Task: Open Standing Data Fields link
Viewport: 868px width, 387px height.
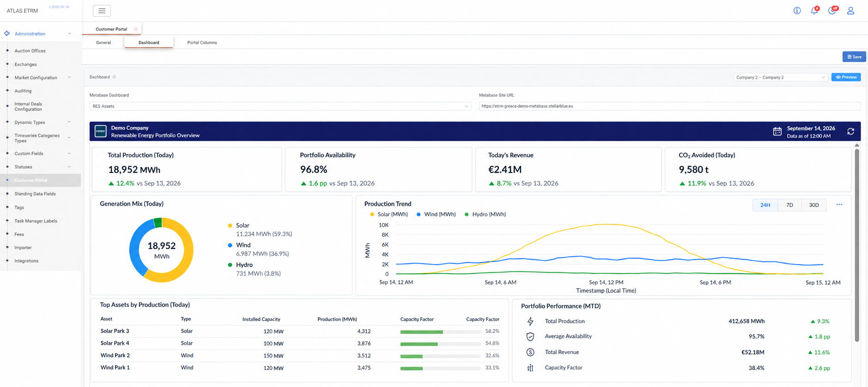Action: click(x=35, y=194)
